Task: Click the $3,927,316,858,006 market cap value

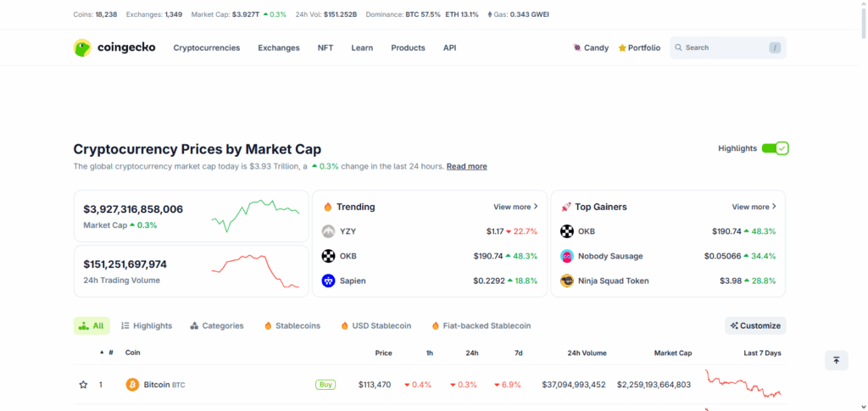Action: tap(133, 209)
